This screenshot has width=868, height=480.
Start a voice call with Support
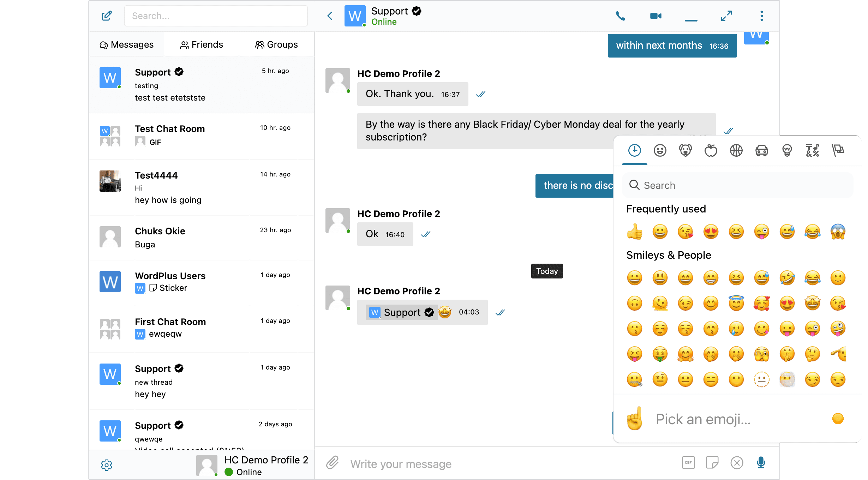tap(620, 16)
